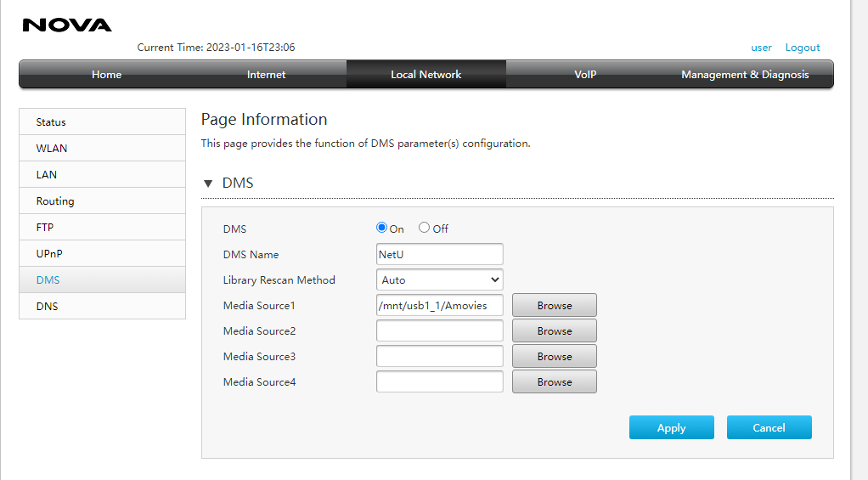Open the Local Network tab
The width and height of the screenshot is (868, 480).
pos(426,74)
